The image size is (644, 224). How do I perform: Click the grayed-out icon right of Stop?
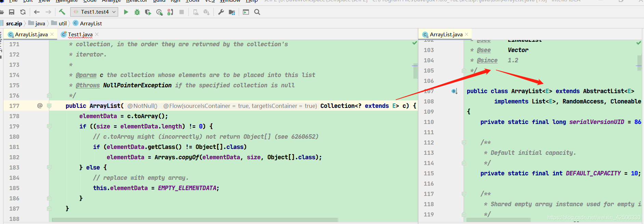[196, 12]
